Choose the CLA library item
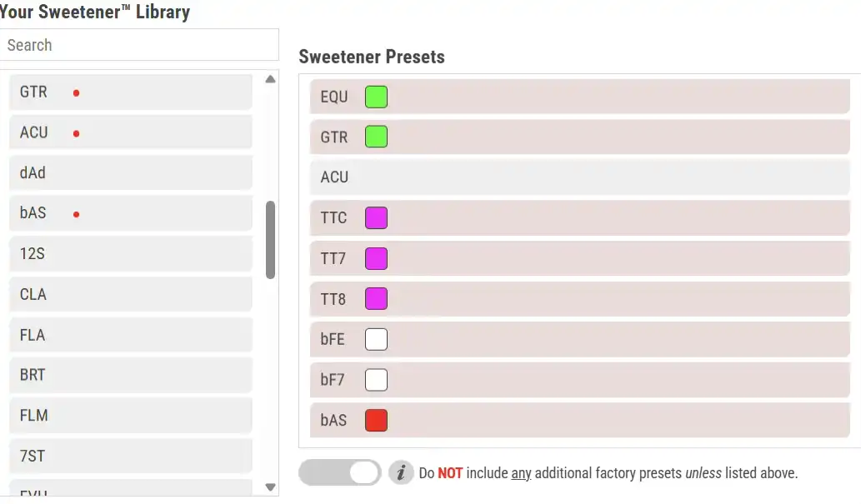This screenshot has width=861, height=504. pyautogui.click(x=131, y=294)
